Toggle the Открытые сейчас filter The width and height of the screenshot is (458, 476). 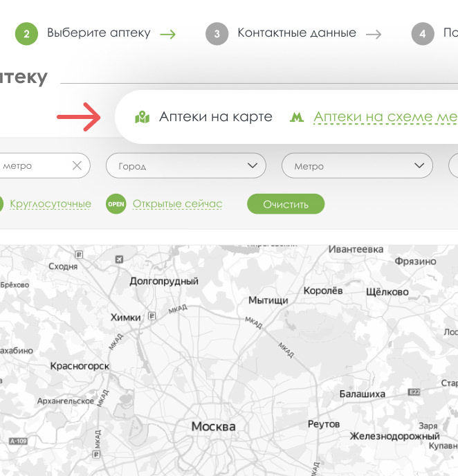[x=177, y=204]
